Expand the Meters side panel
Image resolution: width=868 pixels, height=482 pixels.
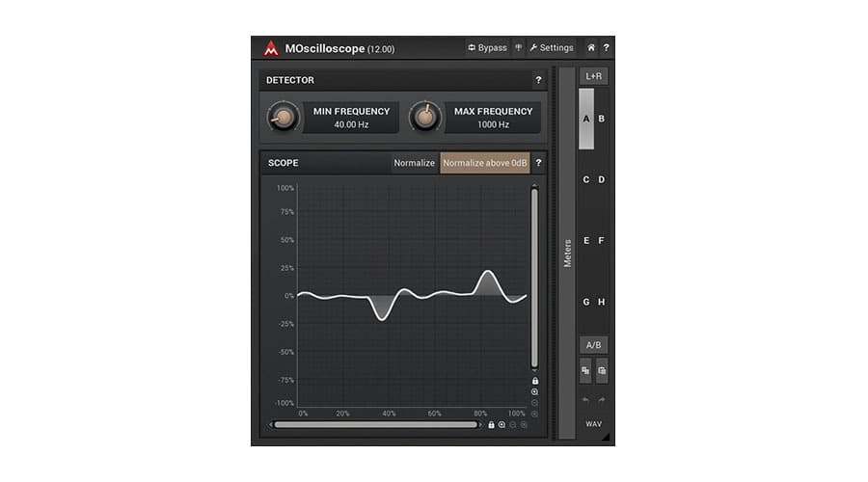coord(567,254)
